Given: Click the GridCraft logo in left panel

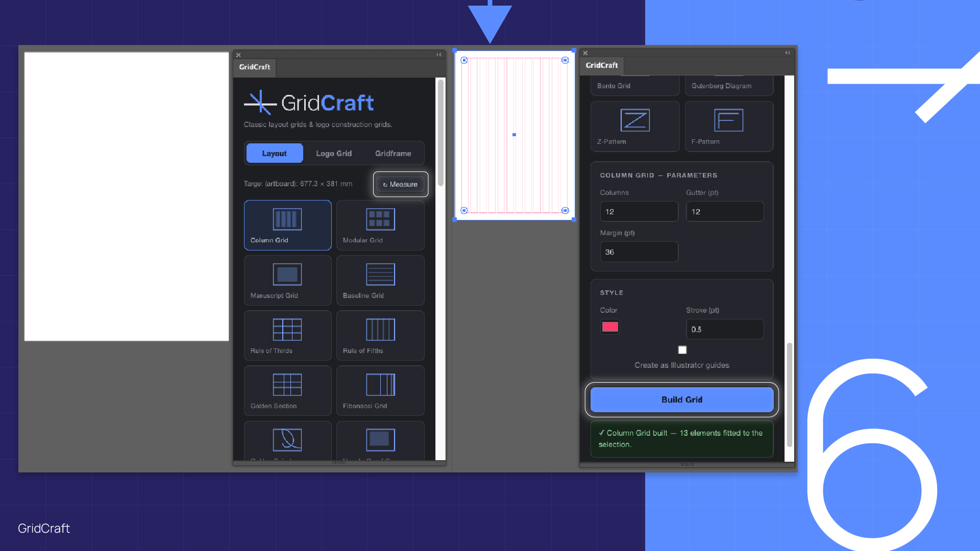Looking at the screenshot, I should point(309,103).
